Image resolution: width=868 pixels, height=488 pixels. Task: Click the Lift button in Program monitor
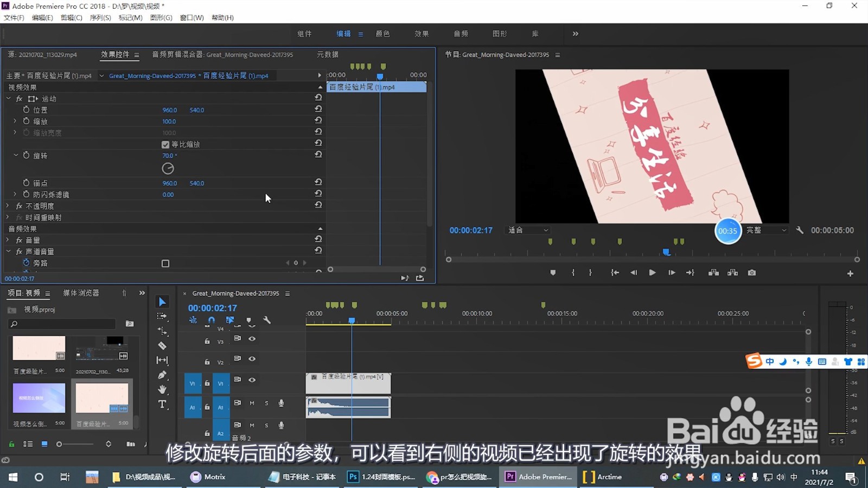[x=713, y=273]
